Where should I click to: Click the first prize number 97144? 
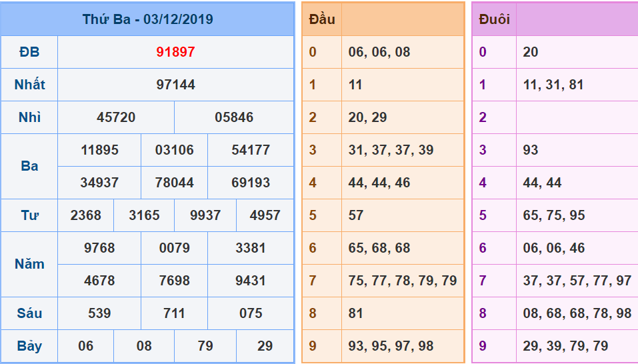pyautogui.click(x=175, y=85)
